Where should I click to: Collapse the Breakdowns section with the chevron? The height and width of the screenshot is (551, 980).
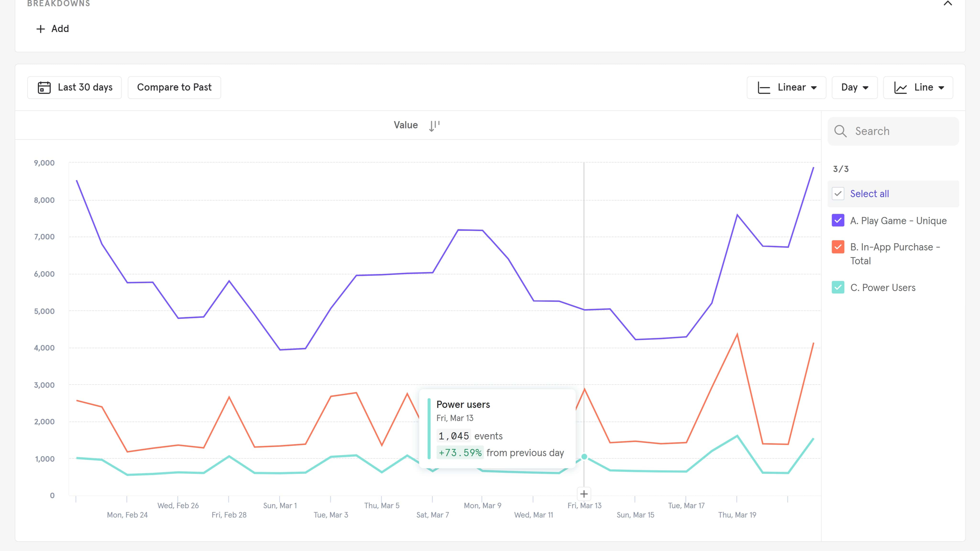pyautogui.click(x=948, y=3)
